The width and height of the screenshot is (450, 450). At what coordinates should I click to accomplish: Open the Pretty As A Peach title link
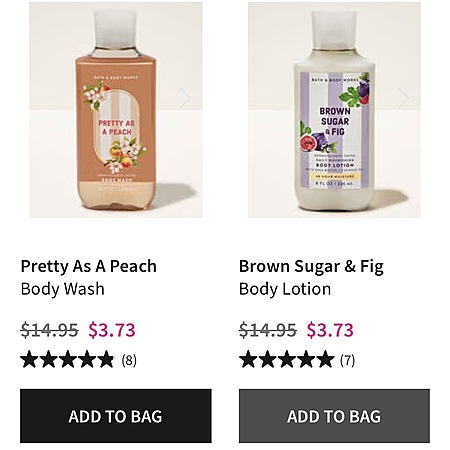point(89,266)
